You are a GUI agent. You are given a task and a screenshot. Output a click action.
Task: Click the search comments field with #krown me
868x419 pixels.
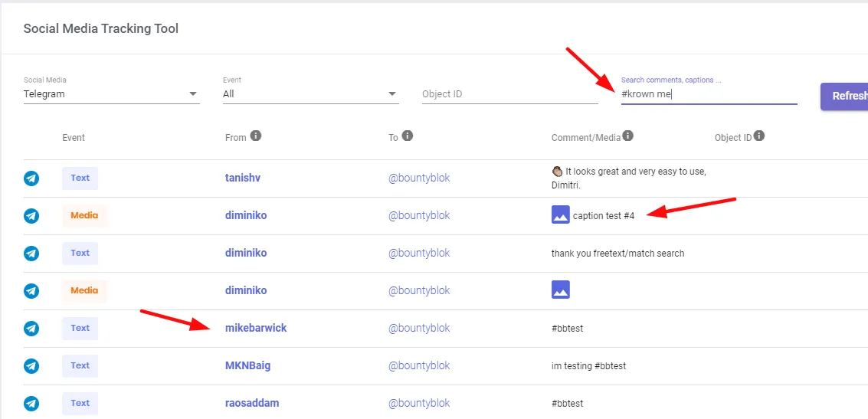pyautogui.click(x=709, y=94)
